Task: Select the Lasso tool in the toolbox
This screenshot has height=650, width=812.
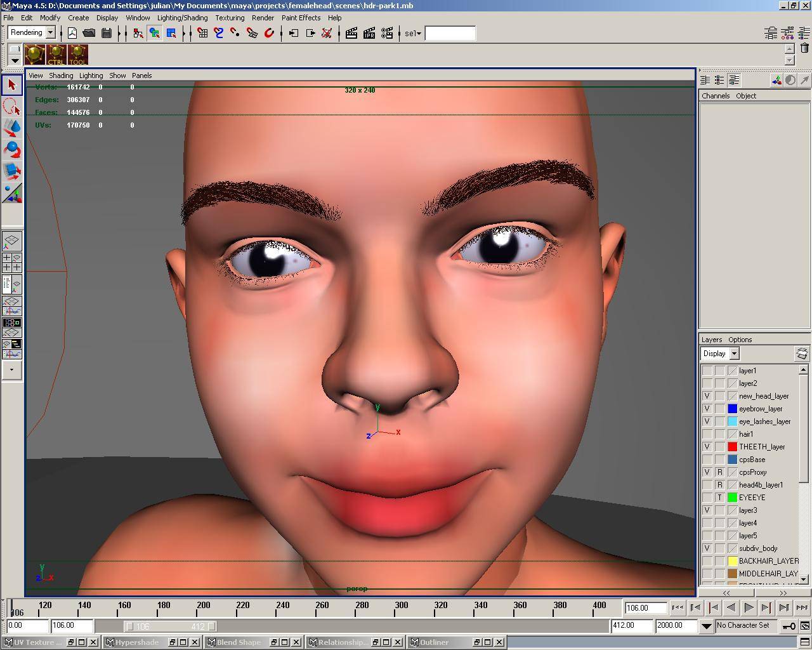Action: (11, 106)
